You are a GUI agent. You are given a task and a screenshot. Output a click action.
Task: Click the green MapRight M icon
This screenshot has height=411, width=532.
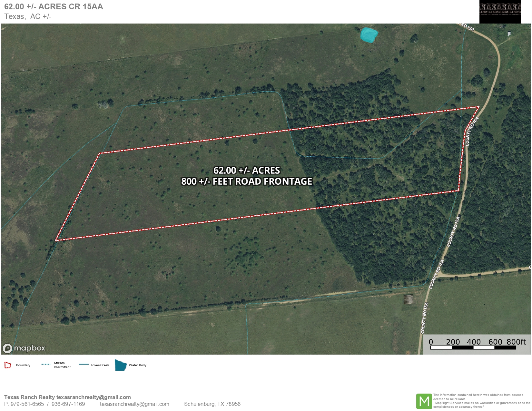[x=425, y=402]
